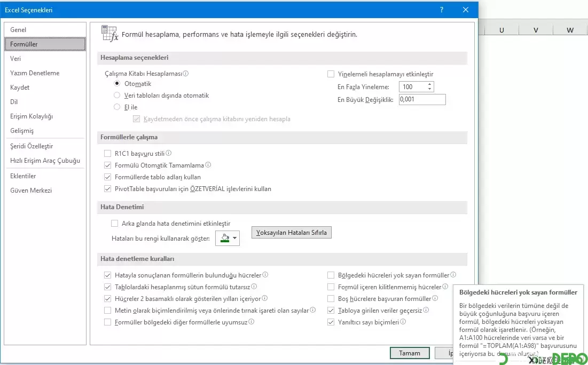Click Yoksayılan Hataları Sıfırla button

coord(292,232)
